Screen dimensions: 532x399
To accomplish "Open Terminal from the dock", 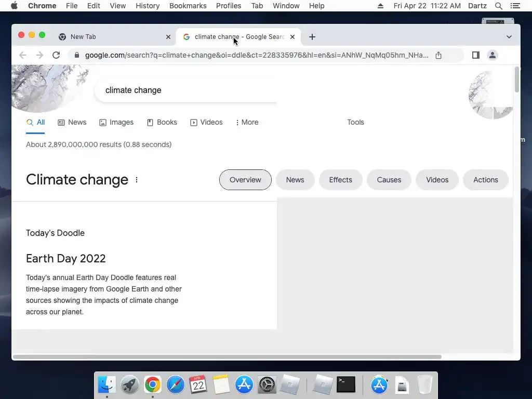I will (x=346, y=385).
